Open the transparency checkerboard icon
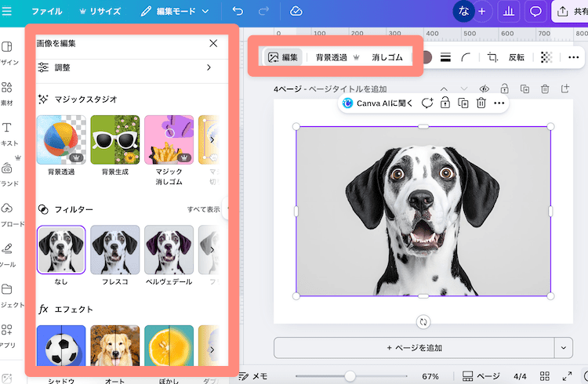This screenshot has height=384, width=588. click(546, 57)
